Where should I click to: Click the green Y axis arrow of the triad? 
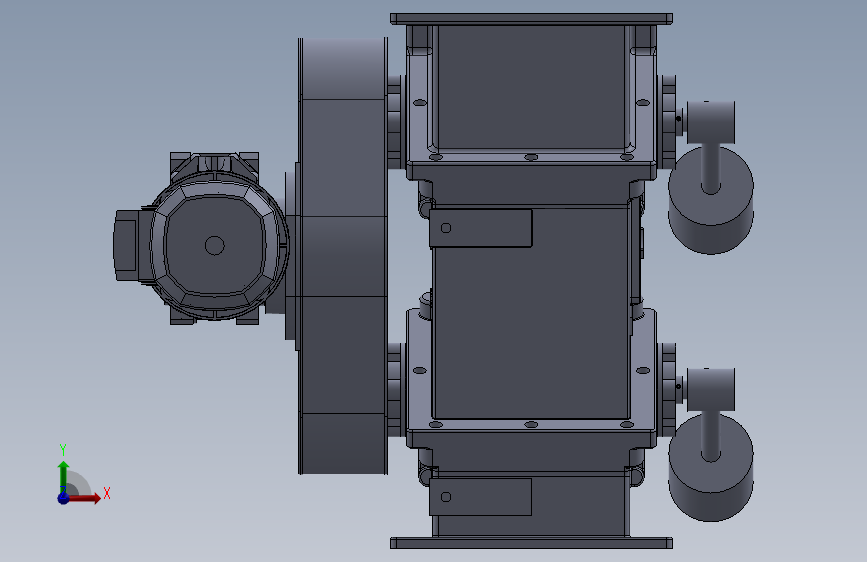(63, 476)
